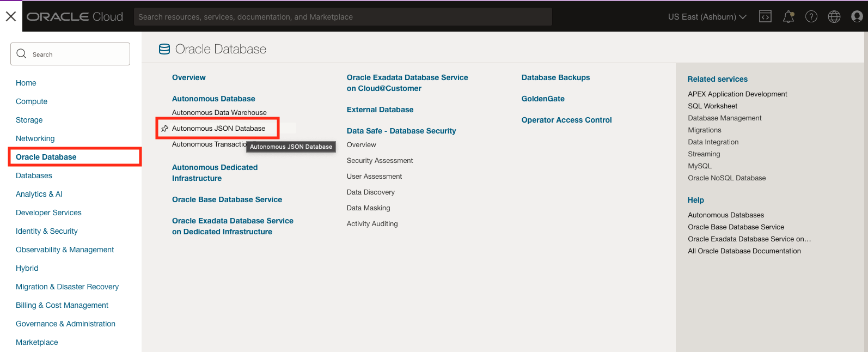Open Autonomous Data Warehouse link
Viewport: 868px width, 352px height.
tap(219, 113)
